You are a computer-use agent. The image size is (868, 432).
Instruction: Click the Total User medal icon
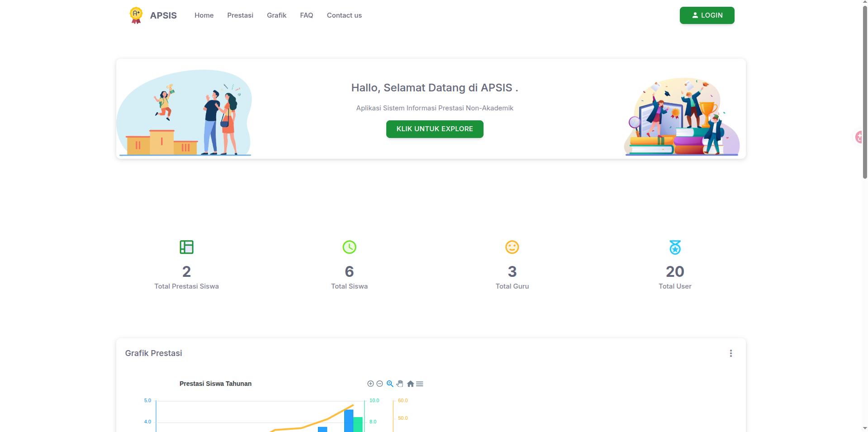coord(675,247)
